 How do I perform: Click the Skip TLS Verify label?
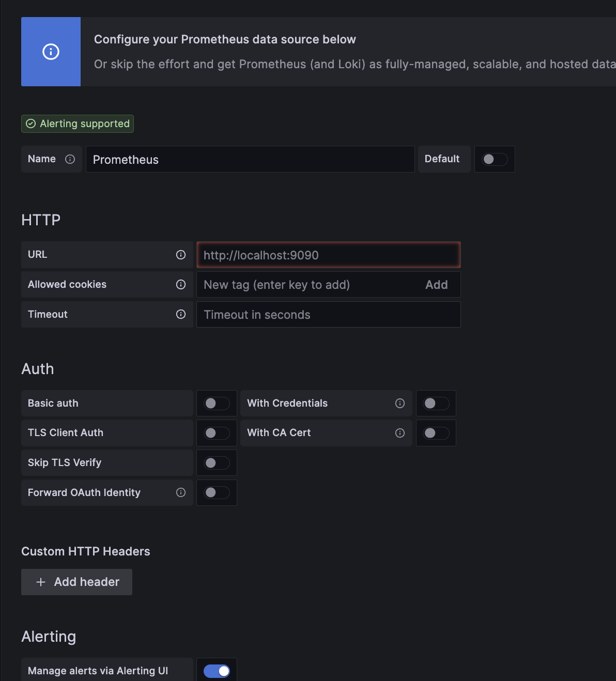65,463
